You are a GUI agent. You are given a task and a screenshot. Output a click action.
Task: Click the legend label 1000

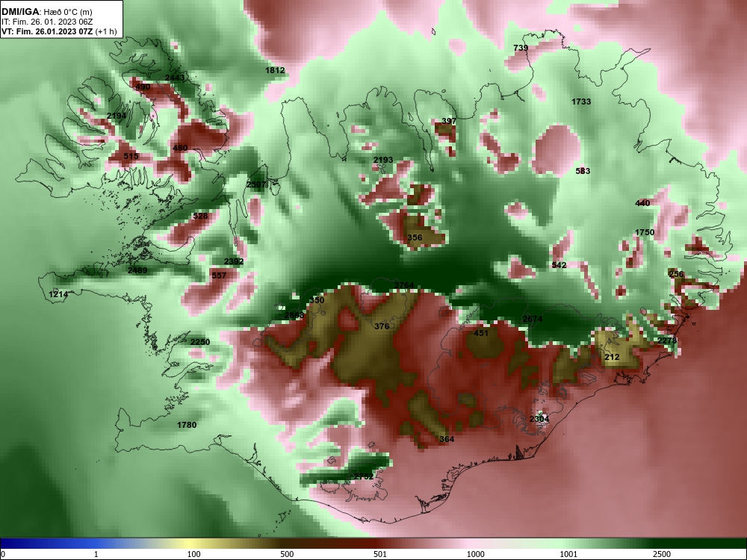click(475, 554)
